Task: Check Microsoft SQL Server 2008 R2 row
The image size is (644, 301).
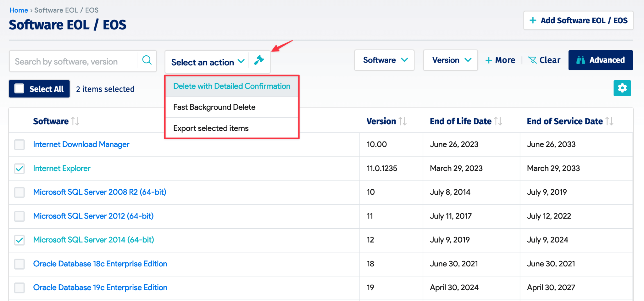Action: click(x=19, y=192)
